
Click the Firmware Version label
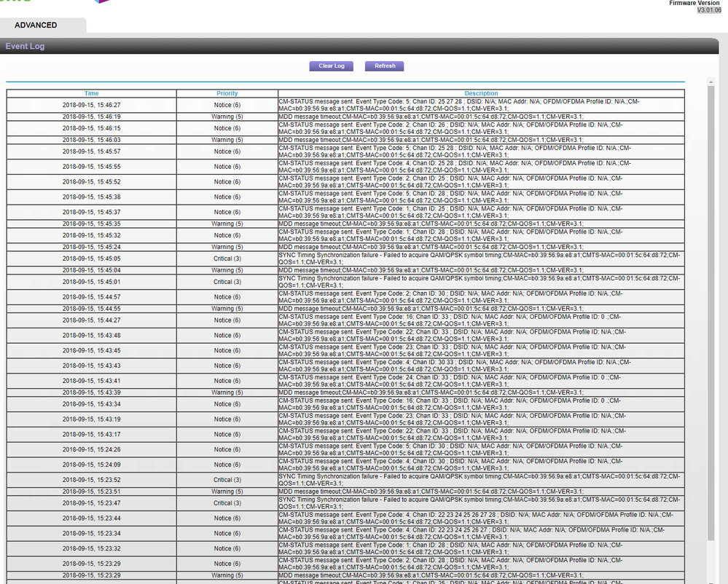tap(694, 3)
